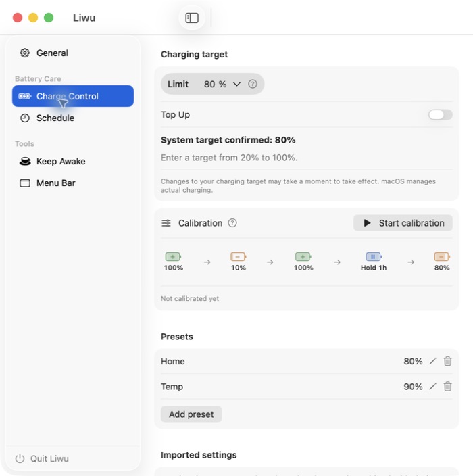Screen dimensions: 473x476
Task: Click the Schedule clock icon
Action: (25, 118)
